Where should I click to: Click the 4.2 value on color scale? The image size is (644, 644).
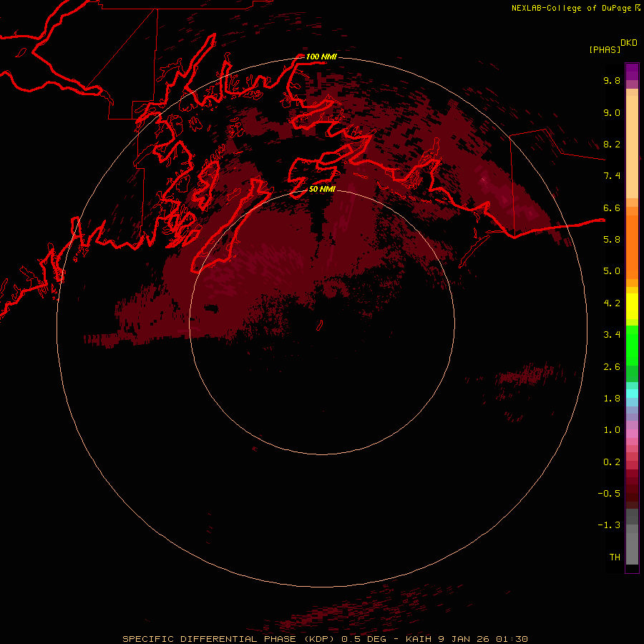(x=612, y=303)
